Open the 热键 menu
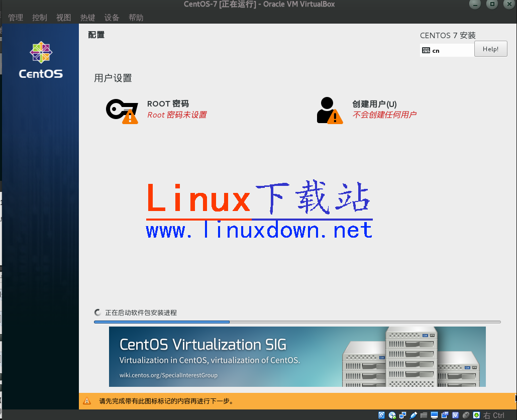This screenshot has width=517, height=420. pyautogui.click(x=88, y=18)
